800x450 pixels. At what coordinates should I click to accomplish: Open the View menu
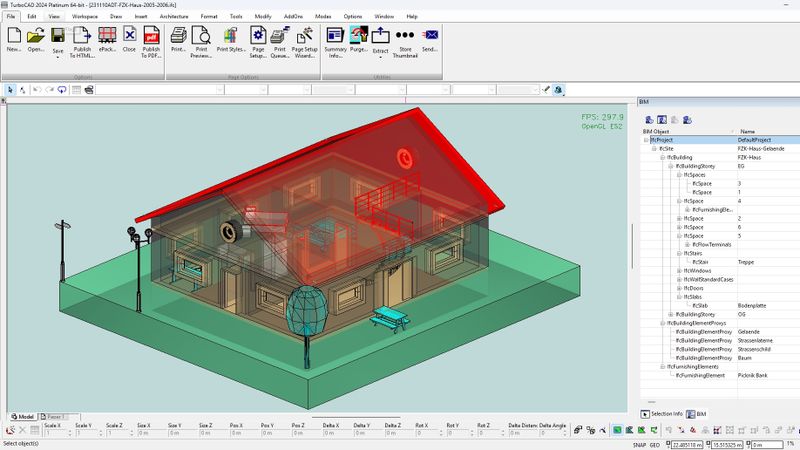click(54, 16)
